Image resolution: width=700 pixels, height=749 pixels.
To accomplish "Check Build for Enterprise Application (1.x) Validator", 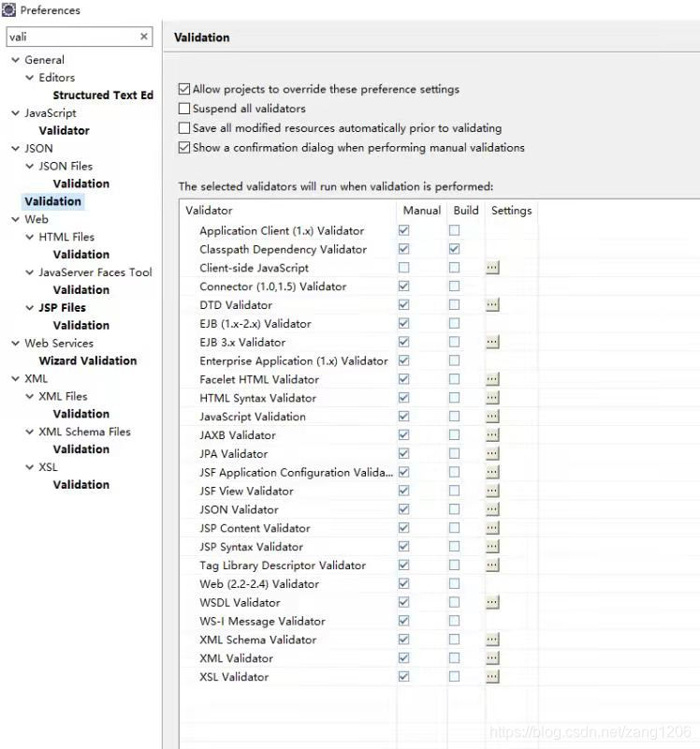I will point(454,360).
